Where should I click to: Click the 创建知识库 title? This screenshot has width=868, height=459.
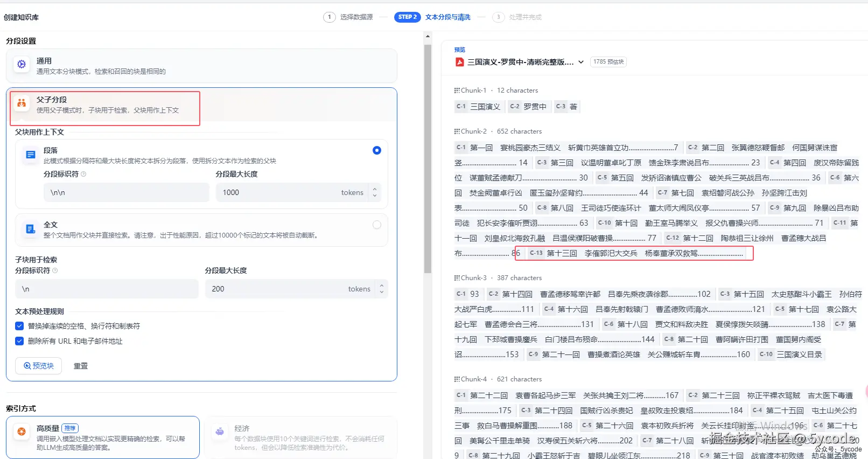[21, 17]
